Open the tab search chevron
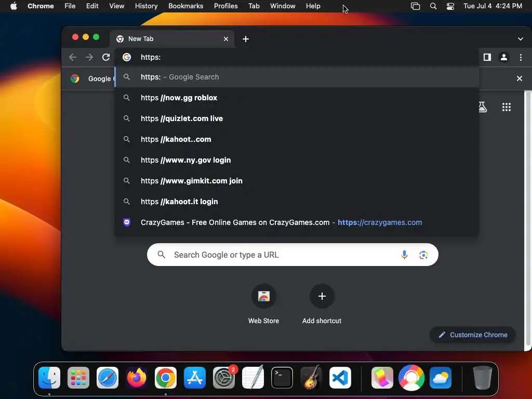532x399 pixels. click(x=520, y=39)
